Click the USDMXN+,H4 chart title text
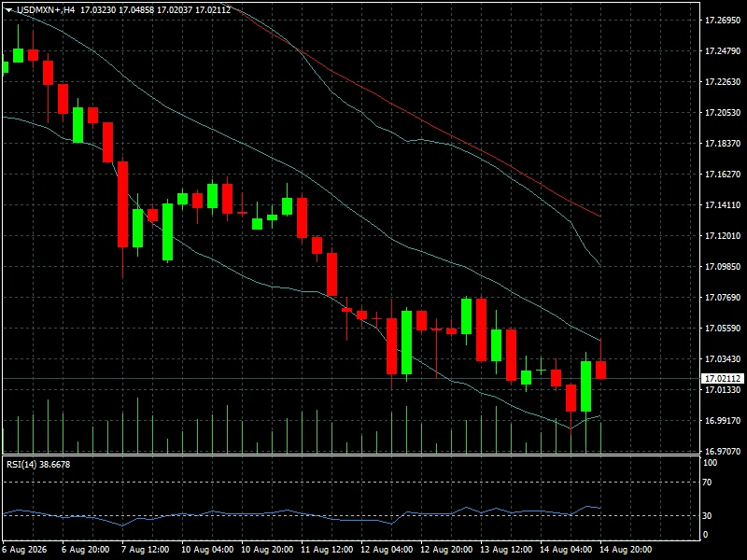The image size is (747, 560). point(46,9)
